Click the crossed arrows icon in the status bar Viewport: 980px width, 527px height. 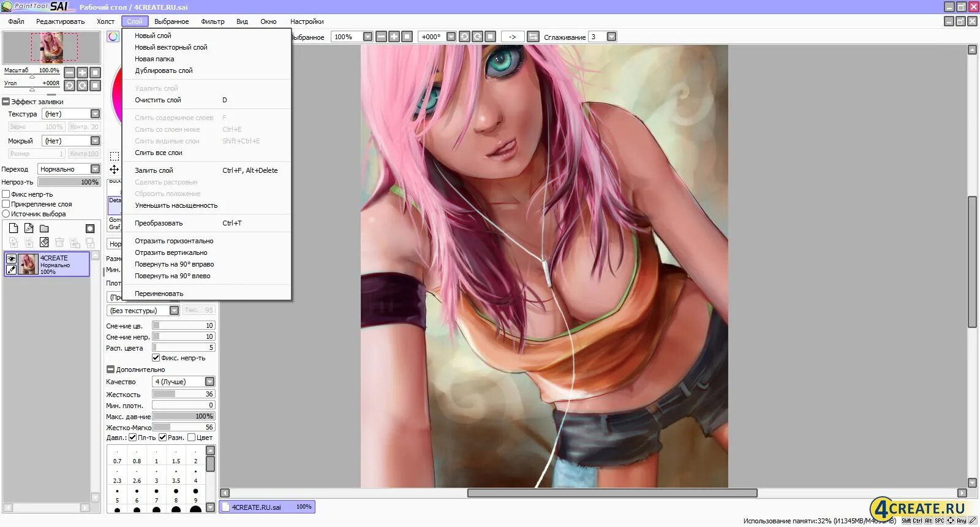[x=951, y=521]
